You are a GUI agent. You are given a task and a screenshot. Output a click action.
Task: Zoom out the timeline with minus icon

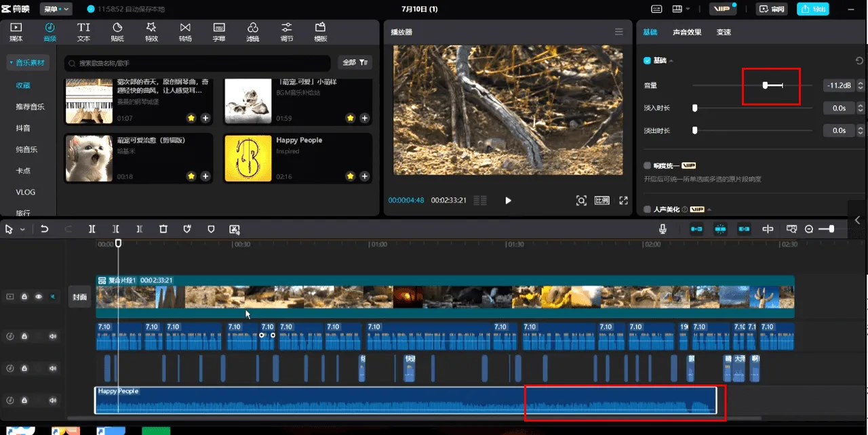pyautogui.click(x=809, y=229)
